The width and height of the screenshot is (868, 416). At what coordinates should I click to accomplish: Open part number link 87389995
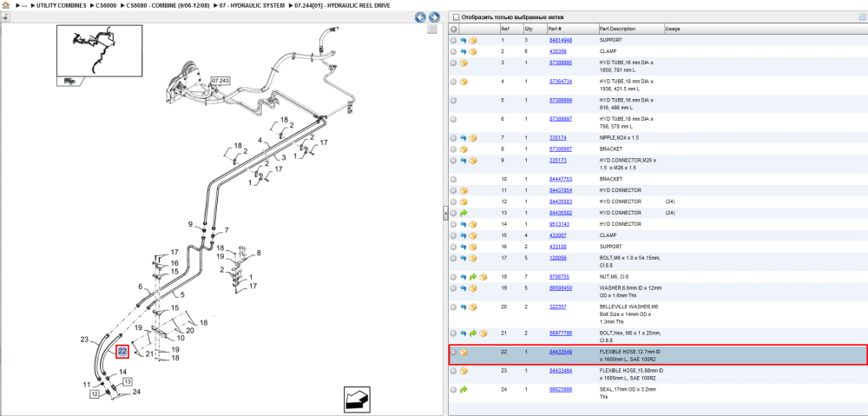(560, 63)
